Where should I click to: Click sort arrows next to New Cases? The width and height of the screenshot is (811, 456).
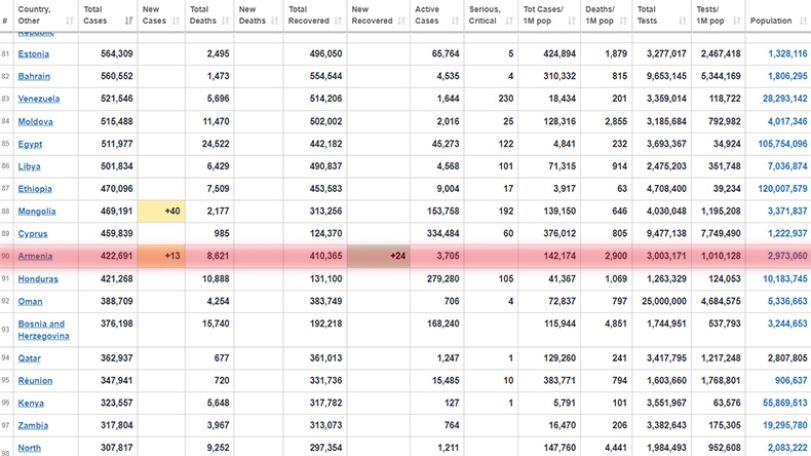176,21
